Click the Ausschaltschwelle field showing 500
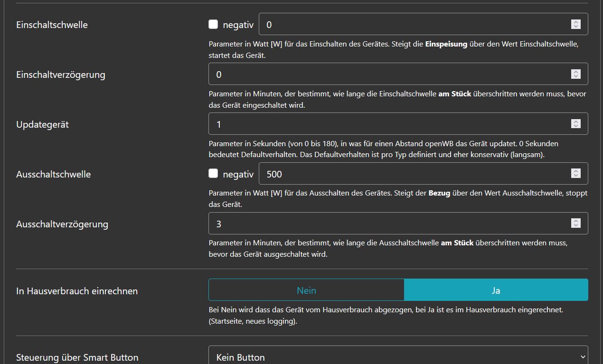Image resolution: width=603 pixels, height=364 pixels. point(413,174)
